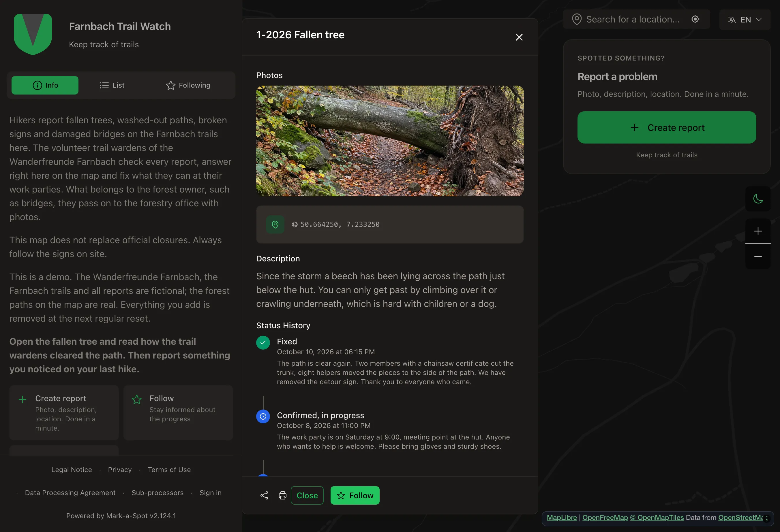Viewport: 780px width, 532px height.
Task: Click the green Follow button in dialog footer
Action: tap(355, 495)
